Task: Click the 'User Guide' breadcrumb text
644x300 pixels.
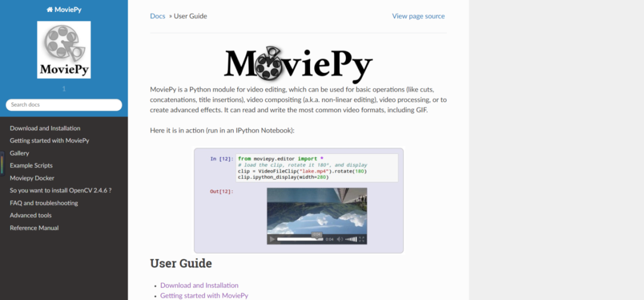Action: point(190,16)
